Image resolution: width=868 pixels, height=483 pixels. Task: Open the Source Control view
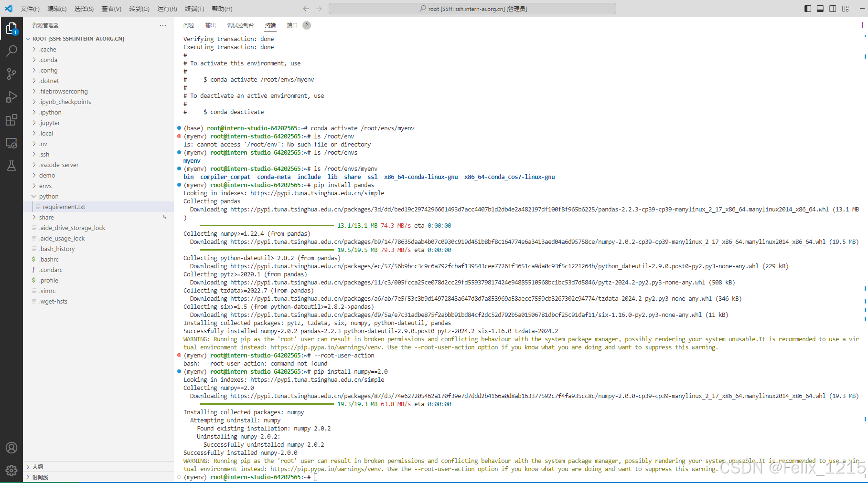pos(11,73)
